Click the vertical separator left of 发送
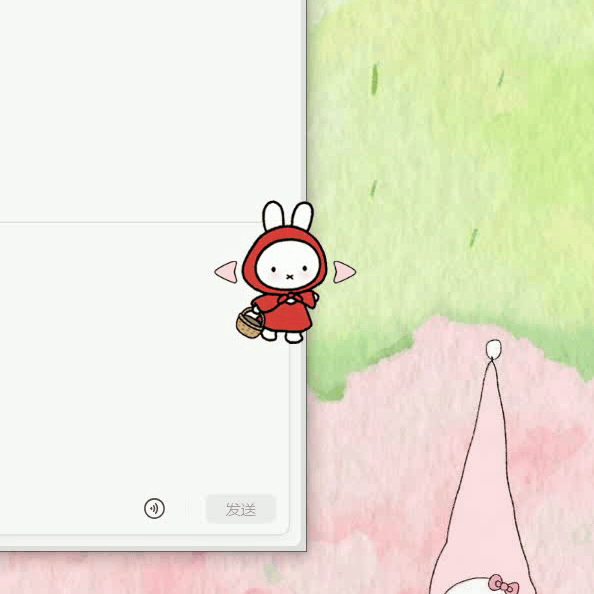594x594 pixels. point(188,509)
